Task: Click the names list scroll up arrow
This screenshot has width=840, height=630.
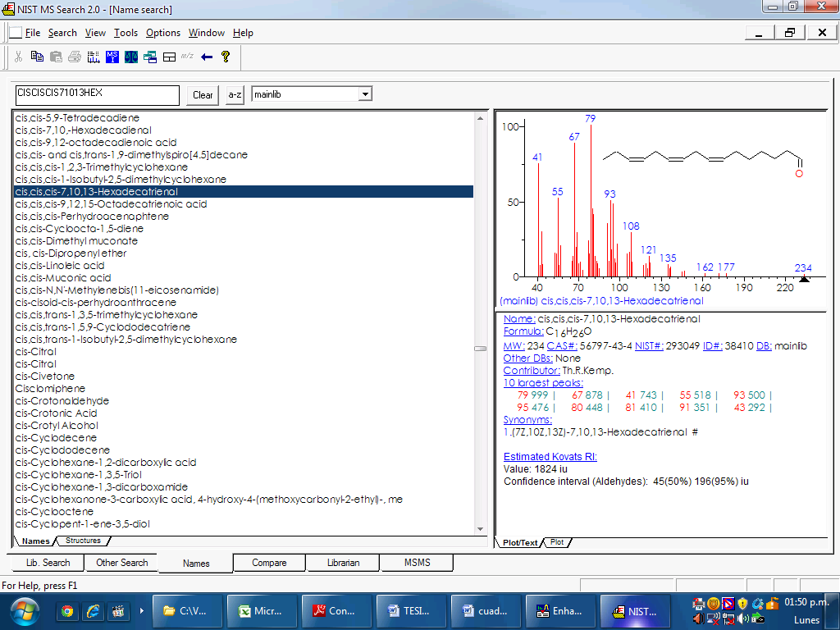Action: 480,118
